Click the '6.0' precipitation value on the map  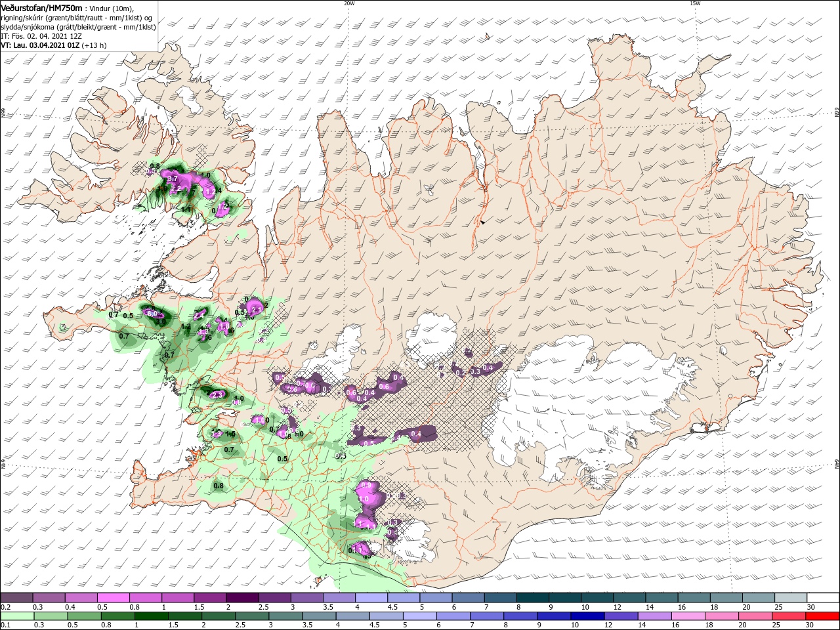point(152,314)
